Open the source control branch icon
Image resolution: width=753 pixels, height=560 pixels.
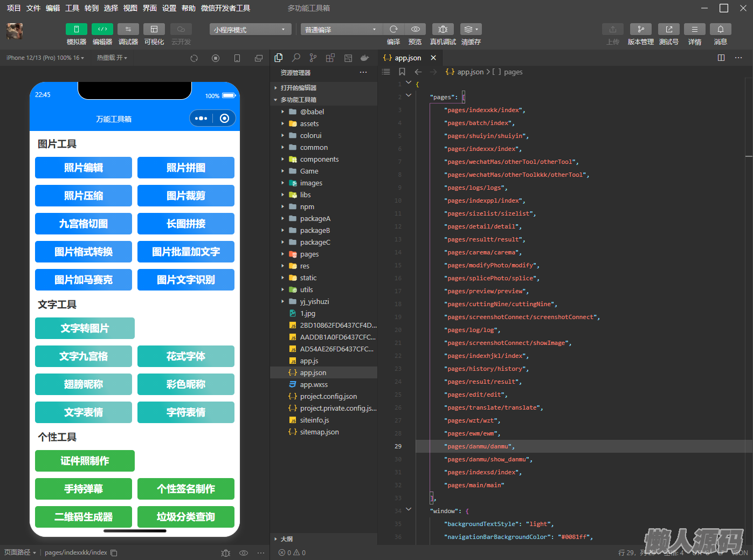(313, 58)
